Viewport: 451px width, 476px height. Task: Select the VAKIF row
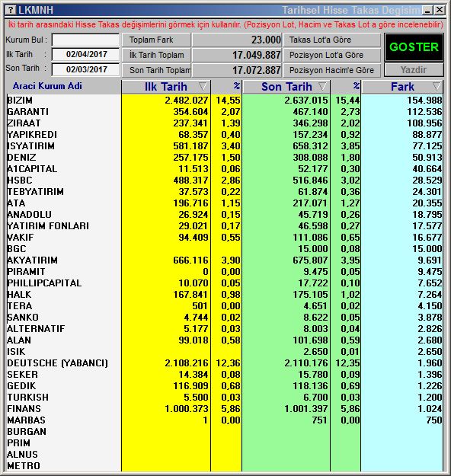click(x=225, y=238)
